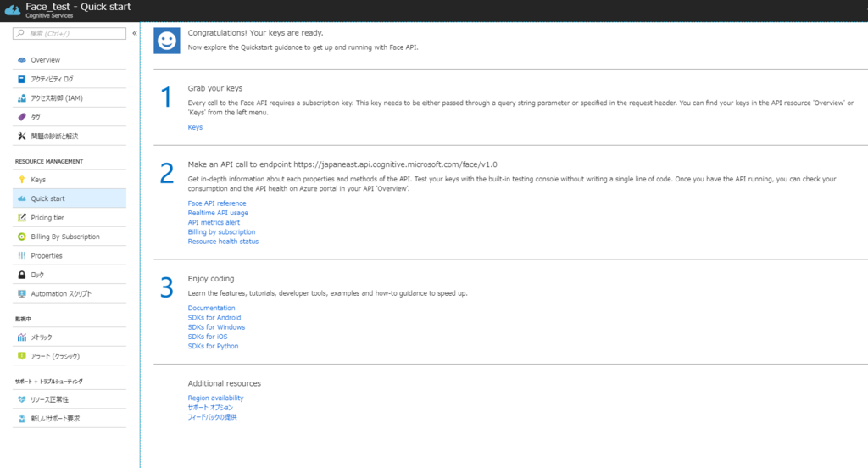Click the Overview cloud icon in sidebar

pos(21,60)
